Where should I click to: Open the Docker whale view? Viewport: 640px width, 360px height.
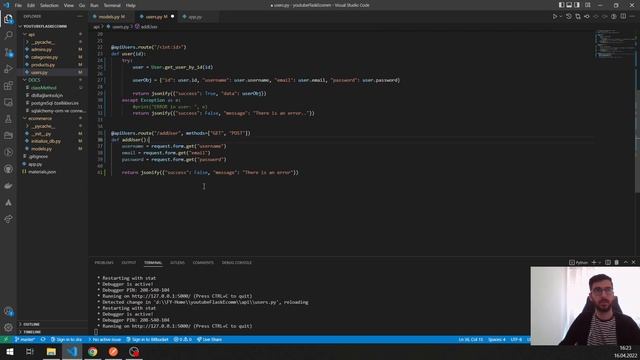click(8, 186)
